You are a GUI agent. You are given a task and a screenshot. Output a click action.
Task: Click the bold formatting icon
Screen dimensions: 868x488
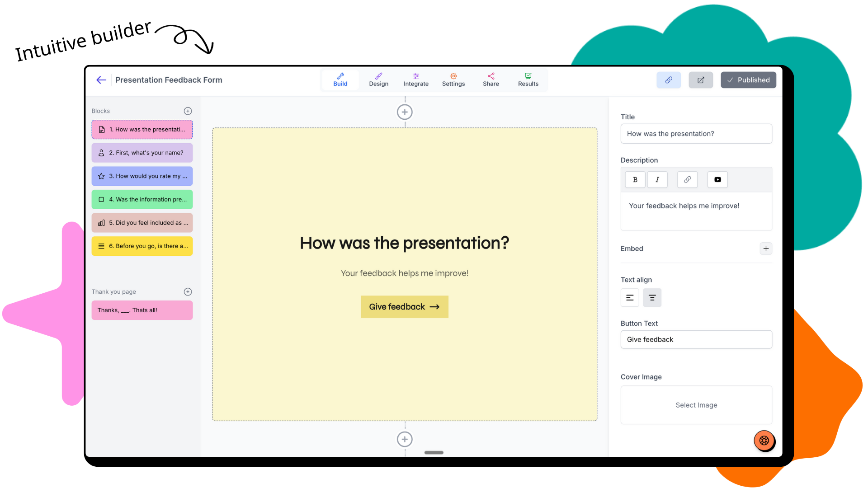tap(635, 179)
